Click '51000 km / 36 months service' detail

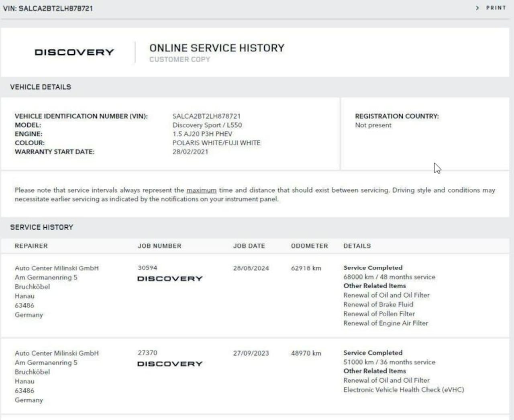389,362
